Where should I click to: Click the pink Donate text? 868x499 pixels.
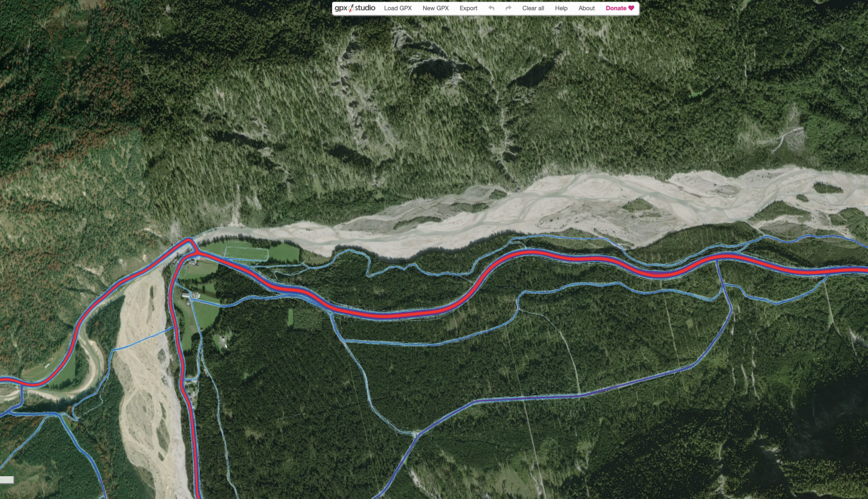[x=616, y=8]
